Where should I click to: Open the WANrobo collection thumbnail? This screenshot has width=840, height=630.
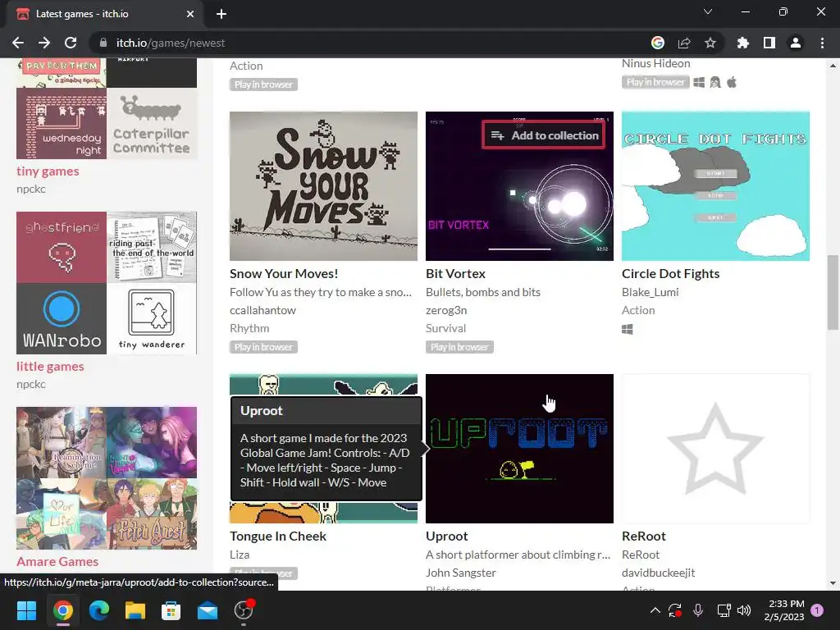pos(62,319)
